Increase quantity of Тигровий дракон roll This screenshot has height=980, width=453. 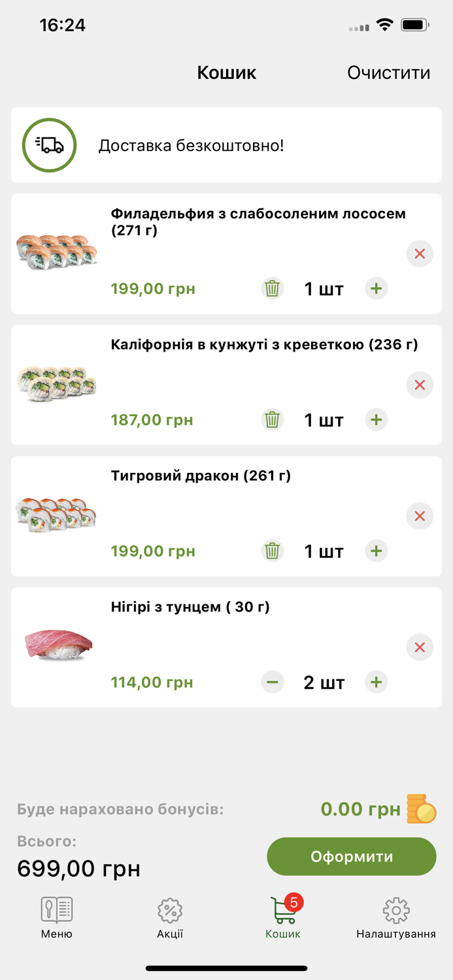coord(376,551)
